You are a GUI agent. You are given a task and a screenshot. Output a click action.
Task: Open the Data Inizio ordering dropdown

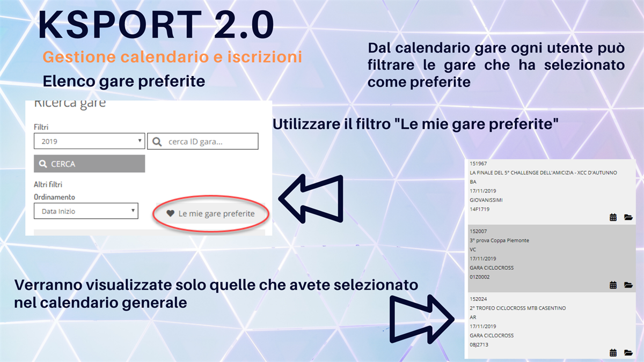pos(86,211)
